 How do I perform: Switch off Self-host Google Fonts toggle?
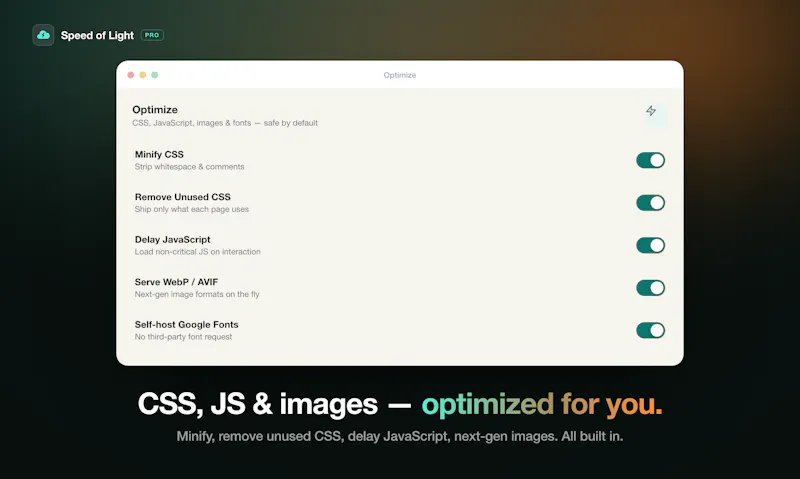(651, 330)
